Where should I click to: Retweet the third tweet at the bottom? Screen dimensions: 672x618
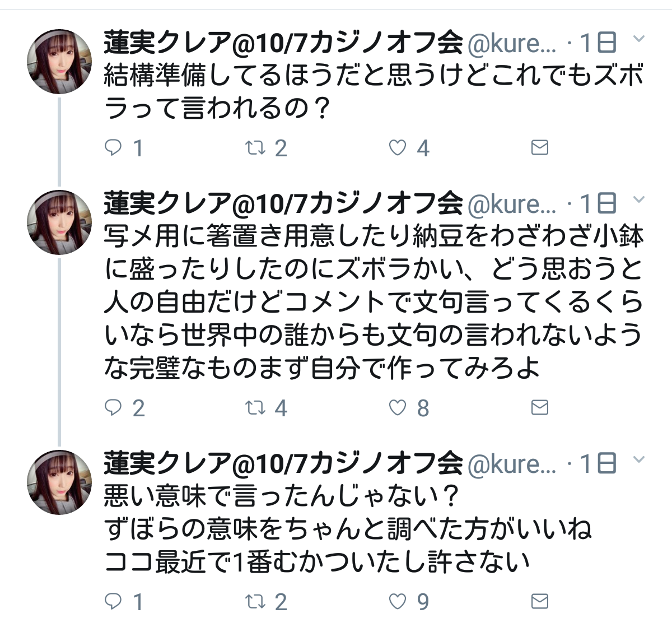[255, 602]
